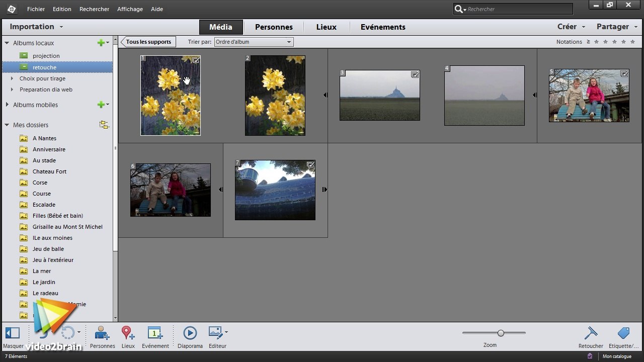Click the edited badge on photo 3

click(x=415, y=74)
